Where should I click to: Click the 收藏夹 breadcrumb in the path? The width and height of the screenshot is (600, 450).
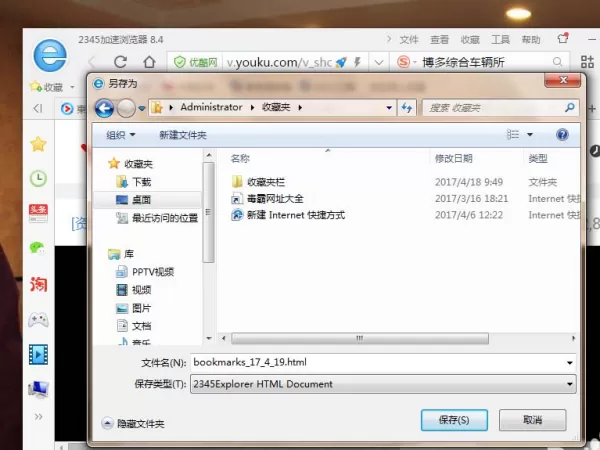(276, 107)
